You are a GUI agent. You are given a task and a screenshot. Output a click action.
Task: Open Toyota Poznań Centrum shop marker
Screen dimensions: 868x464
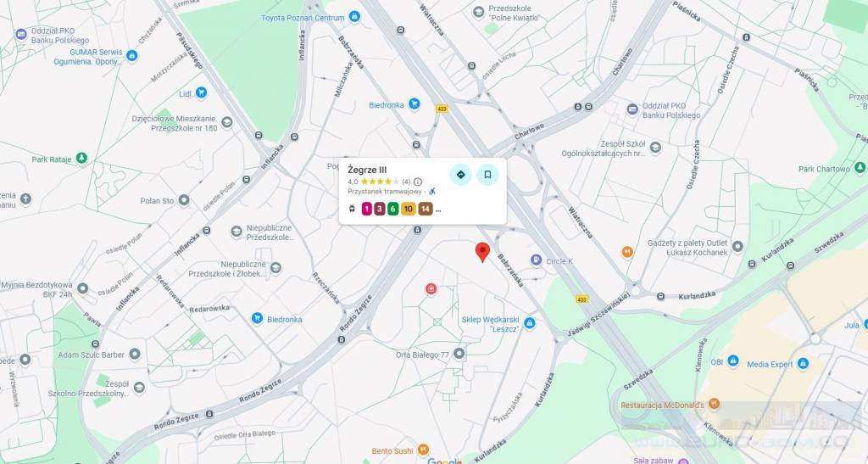pos(354,17)
